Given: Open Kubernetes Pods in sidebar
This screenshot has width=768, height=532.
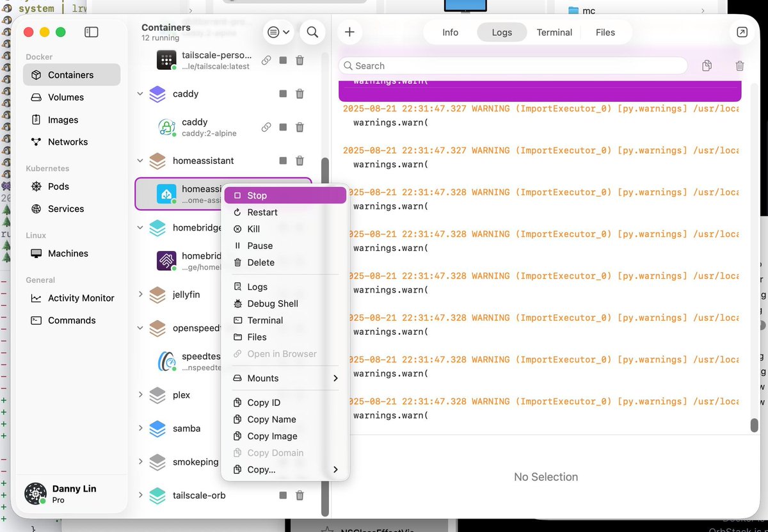Looking at the screenshot, I should coord(72,186).
